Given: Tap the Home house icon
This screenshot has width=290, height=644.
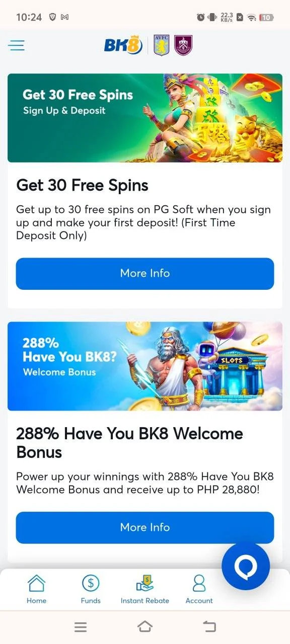Looking at the screenshot, I should pos(36,583).
